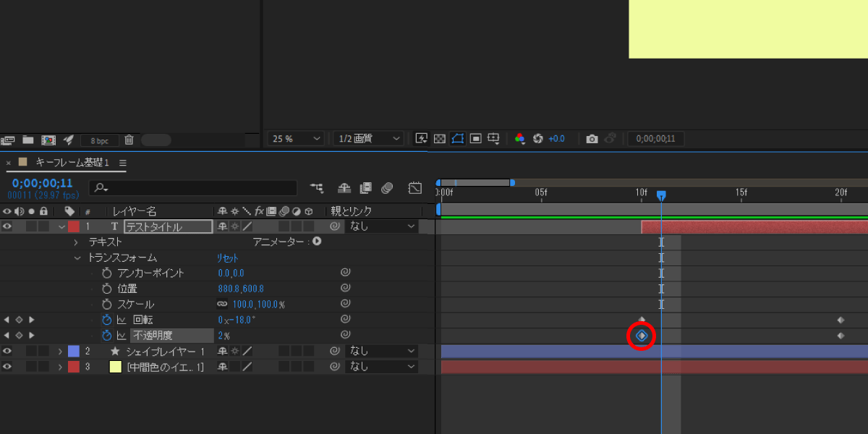The height and width of the screenshot is (434, 868).
Task: Adjust the +0.0 exposure value
Action: pyautogui.click(x=556, y=139)
